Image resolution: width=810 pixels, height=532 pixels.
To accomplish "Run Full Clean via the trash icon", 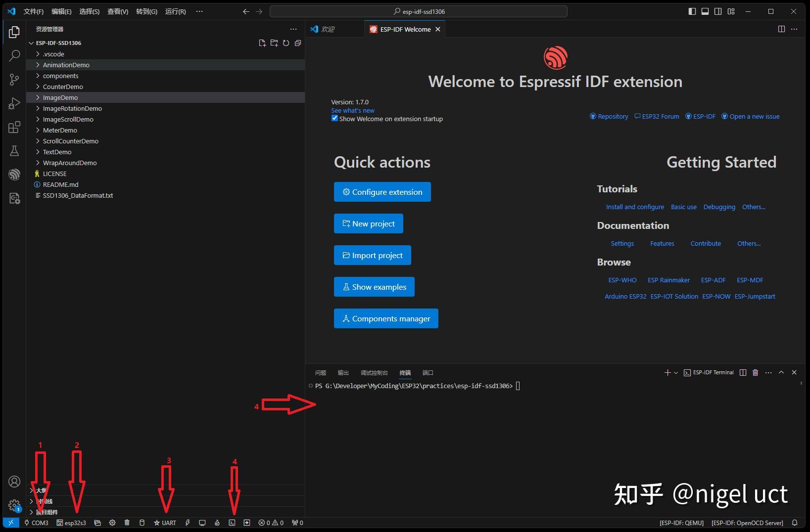I will point(127,523).
